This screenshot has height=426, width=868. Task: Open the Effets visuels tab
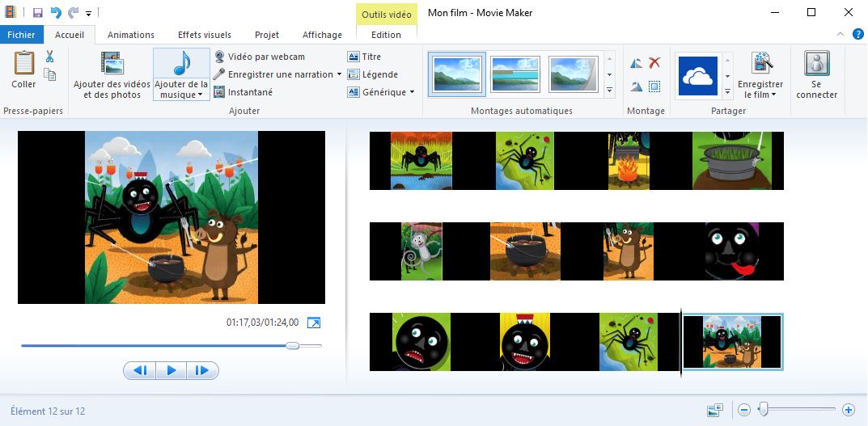[205, 34]
